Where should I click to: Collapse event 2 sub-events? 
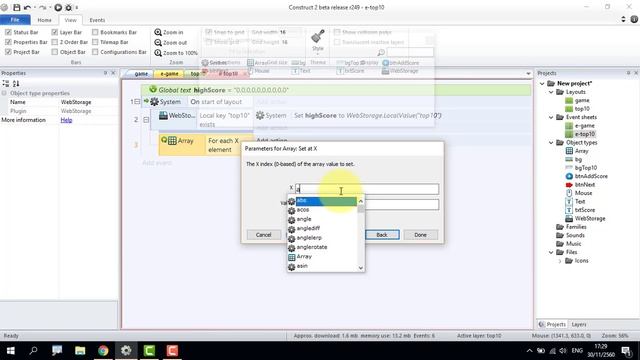pos(146,120)
